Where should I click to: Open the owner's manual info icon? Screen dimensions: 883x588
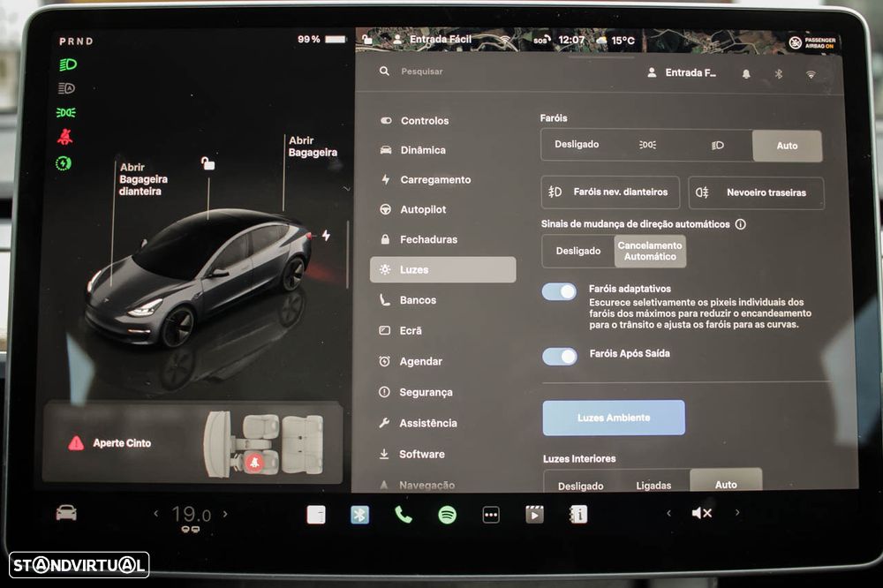[x=578, y=514]
